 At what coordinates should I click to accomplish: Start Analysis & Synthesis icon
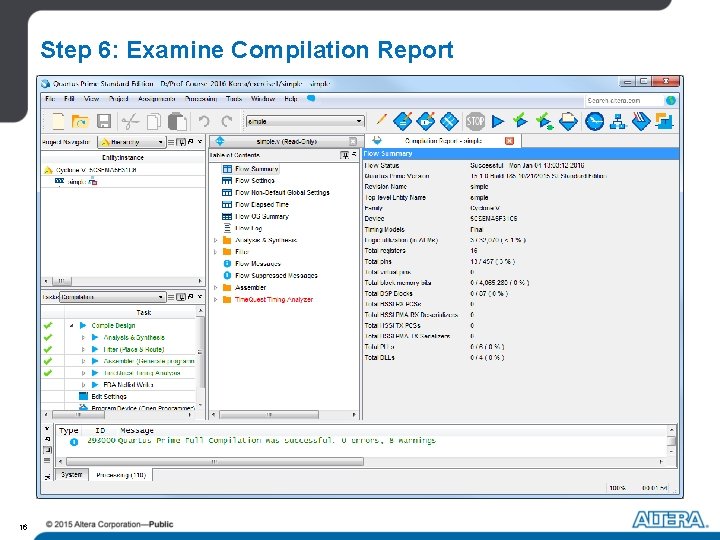(x=544, y=121)
